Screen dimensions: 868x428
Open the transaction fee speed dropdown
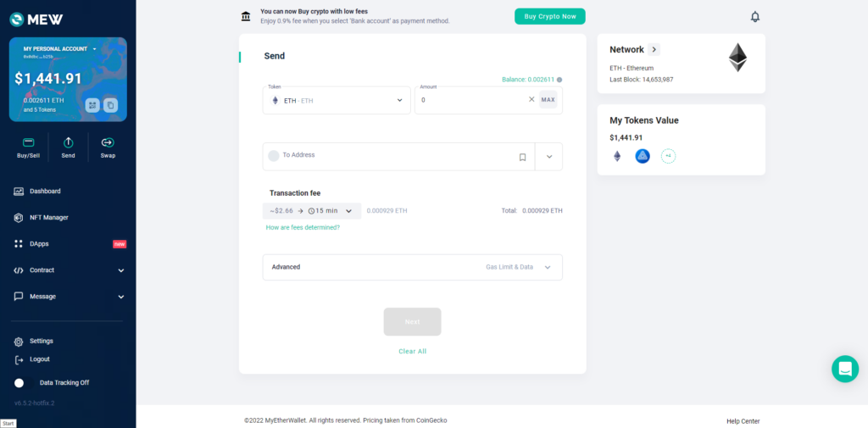[312, 211]
